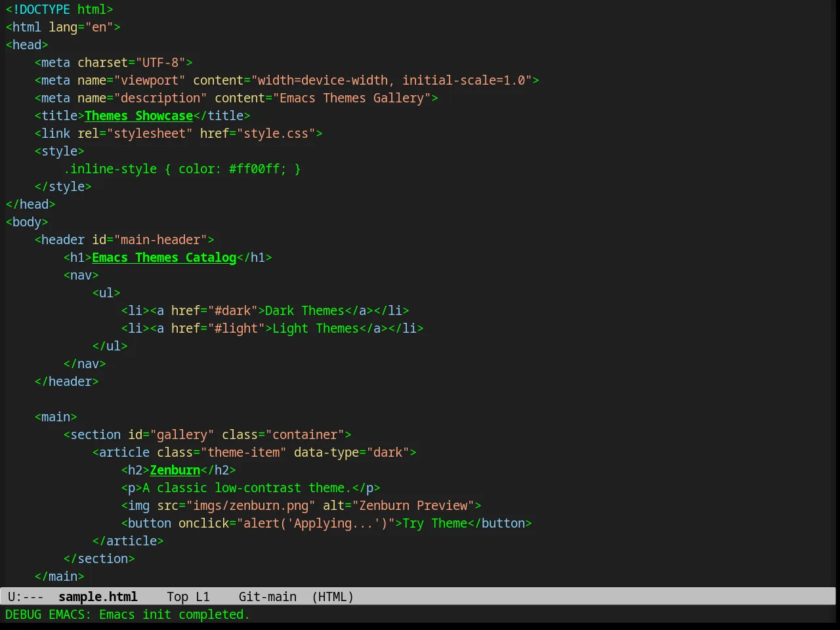Click the rel="stylesheet" attribute
Image resolution: width=840 pixels, height=630 pixels.
(135, 133)
